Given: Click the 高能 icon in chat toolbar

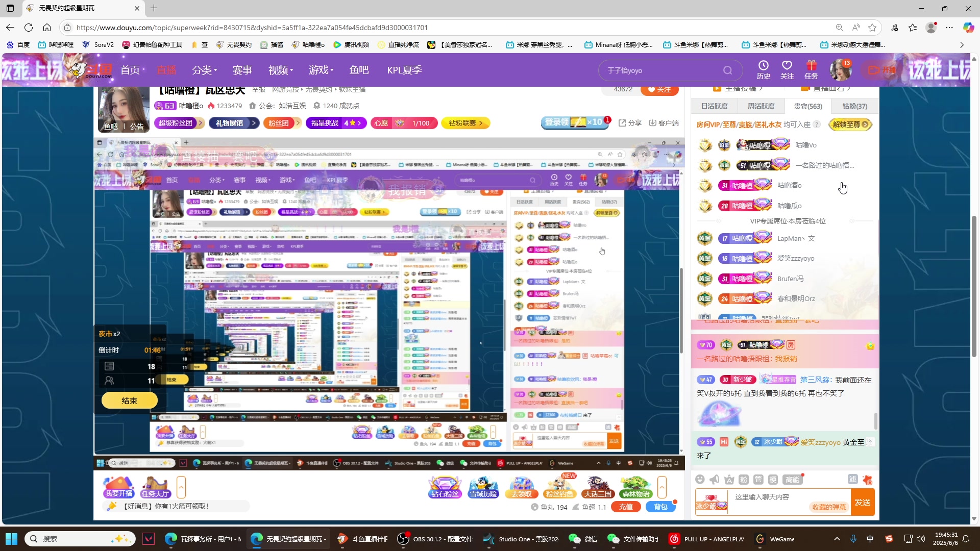Looking at the screenshot, I should point(793,479).
